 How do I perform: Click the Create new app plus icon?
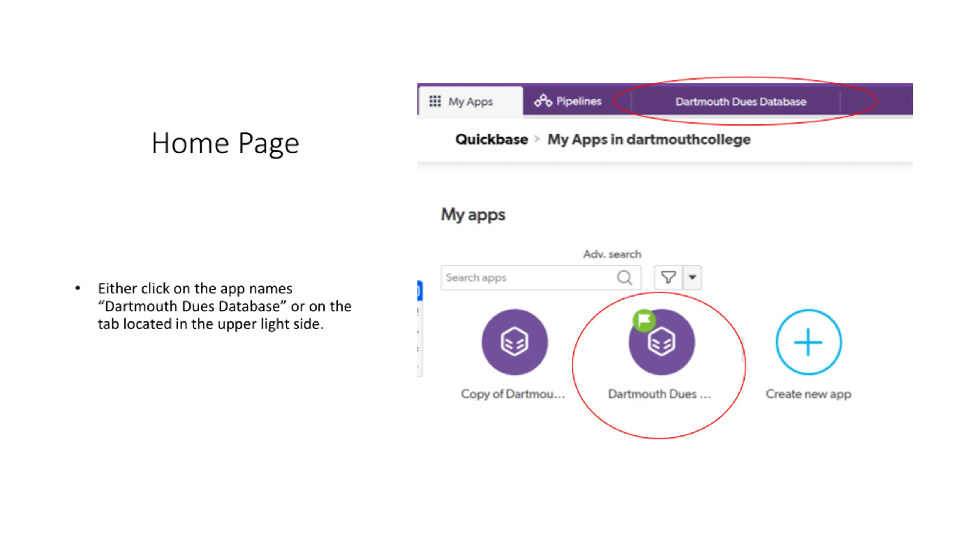coord(808,342)
